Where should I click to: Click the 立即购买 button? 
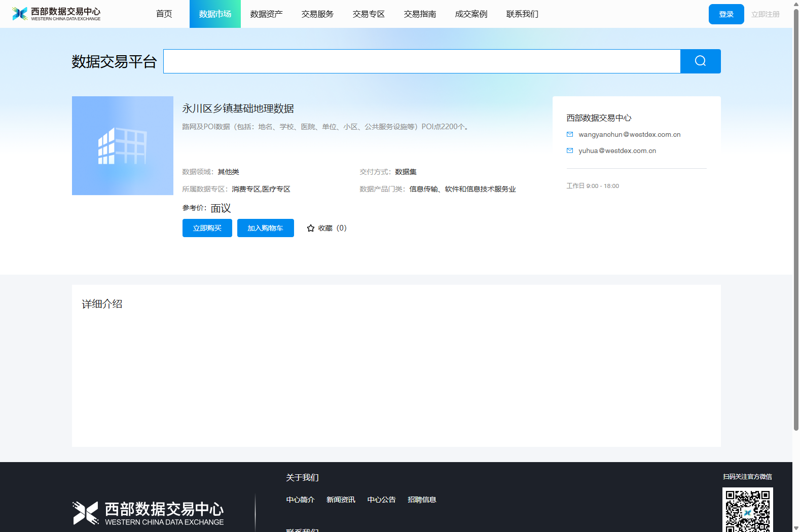point(207,228)
